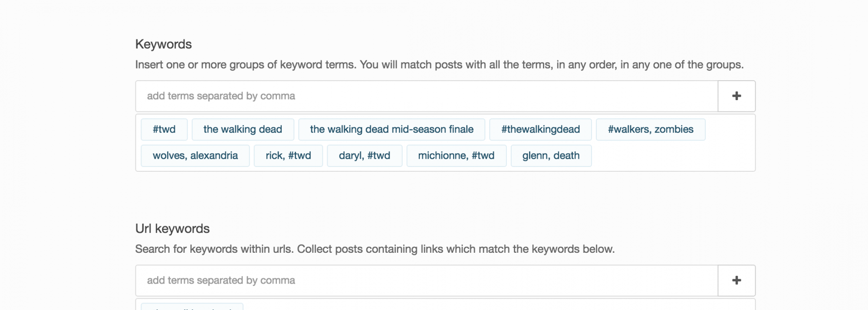Image resolution: width=868 pixels, height=310 pixels.
Task: Click the 'michionne, #twd' keyword group
Action: tap(456, 156)
